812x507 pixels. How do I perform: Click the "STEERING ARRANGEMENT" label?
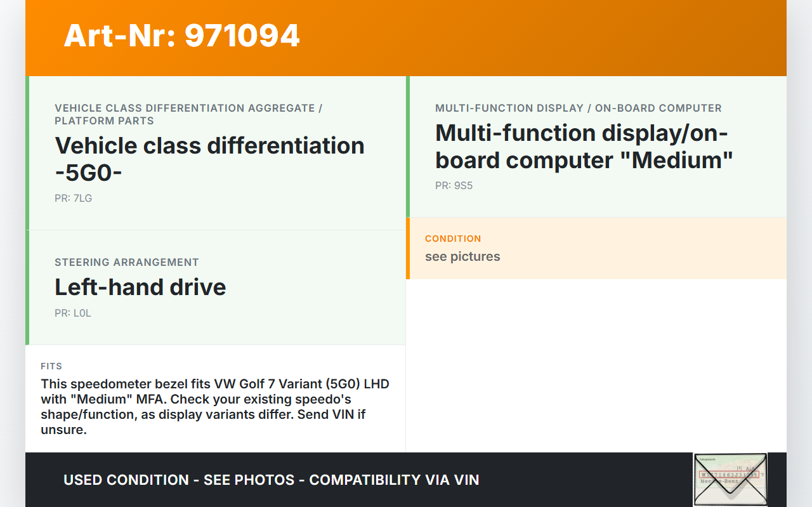(x=127, y=262)
